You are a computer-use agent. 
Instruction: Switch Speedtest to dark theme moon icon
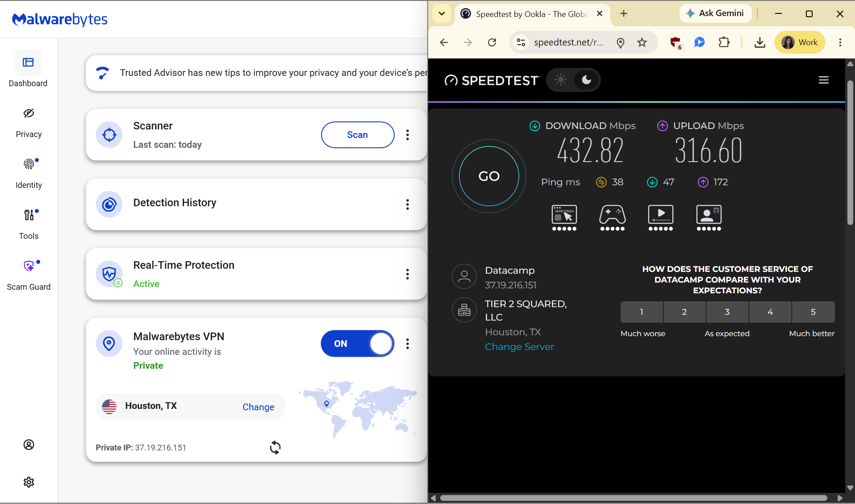click(x=586, y=80)
